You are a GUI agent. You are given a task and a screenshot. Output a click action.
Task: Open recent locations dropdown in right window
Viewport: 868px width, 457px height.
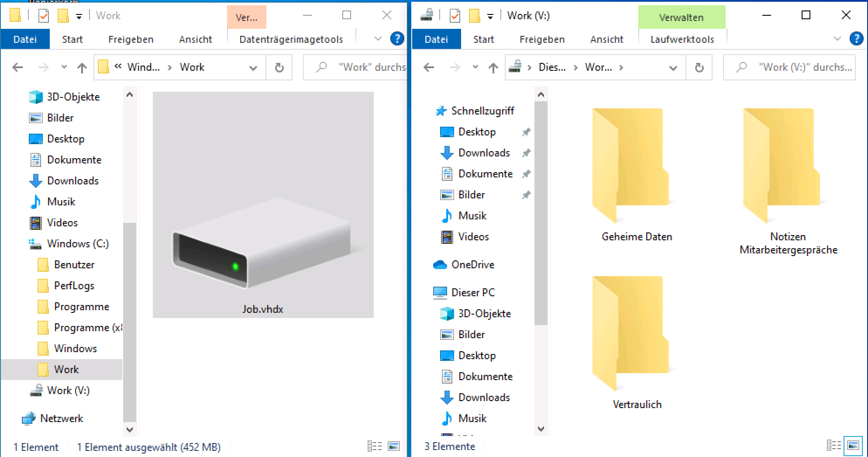tap(475, 67)
